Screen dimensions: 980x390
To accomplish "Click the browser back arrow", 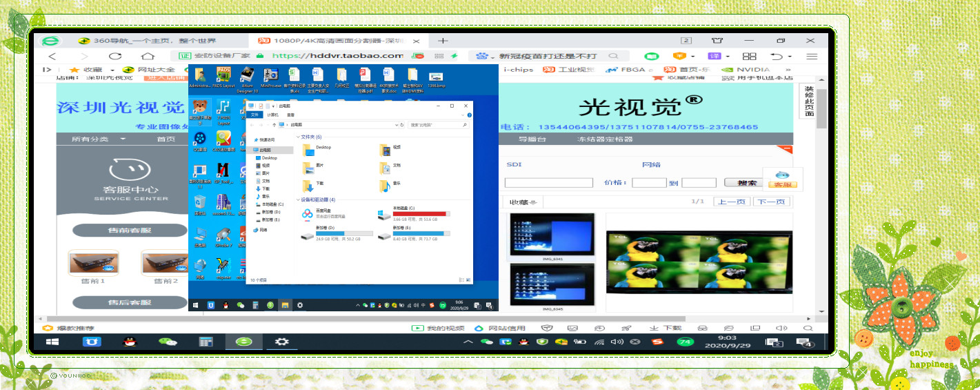I will coord(52,56).
